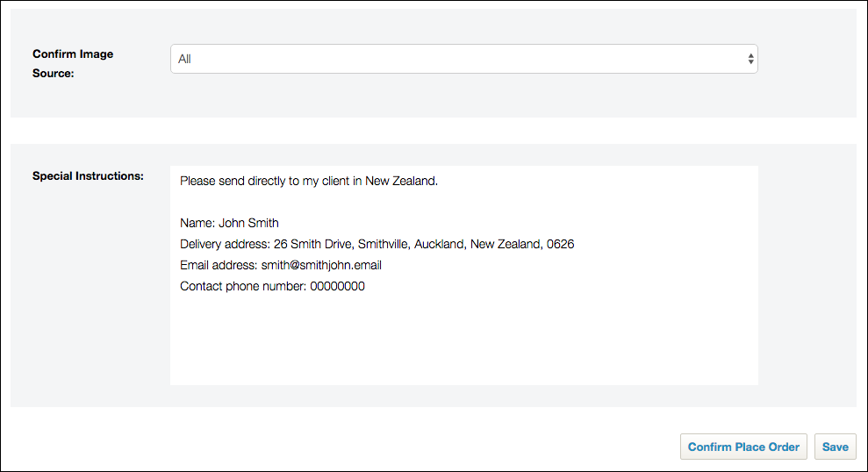The height and width of the screenshot is (472, 868).
Task: Click "Smithville" in the delivery address line
Action: (x=382, y=244)
